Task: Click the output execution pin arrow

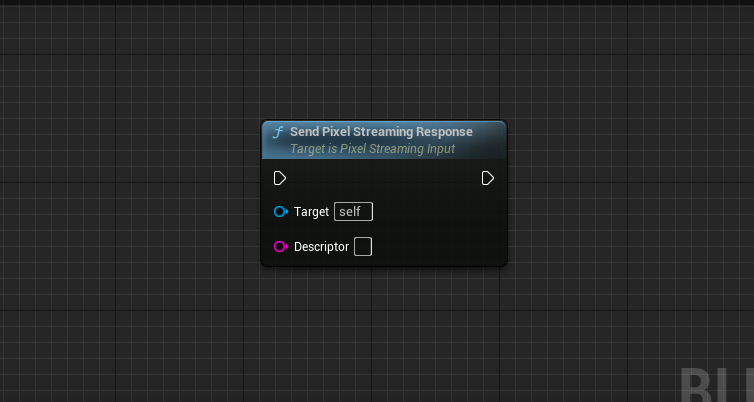Action: point(488,178)
